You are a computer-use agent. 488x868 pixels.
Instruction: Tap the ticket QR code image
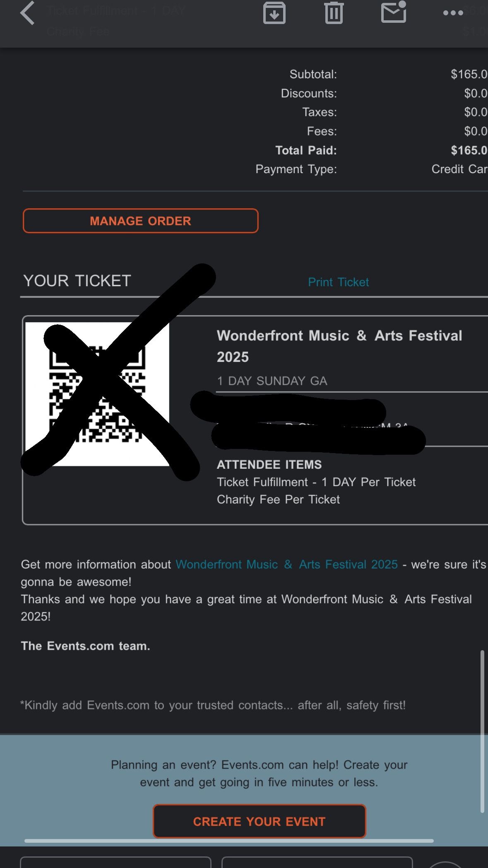(97, 394)
